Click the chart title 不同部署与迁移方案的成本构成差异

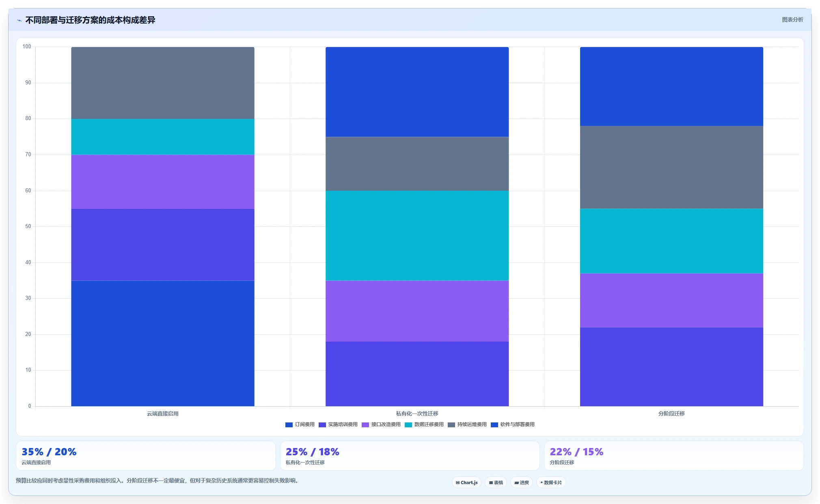tap(90, 20)
